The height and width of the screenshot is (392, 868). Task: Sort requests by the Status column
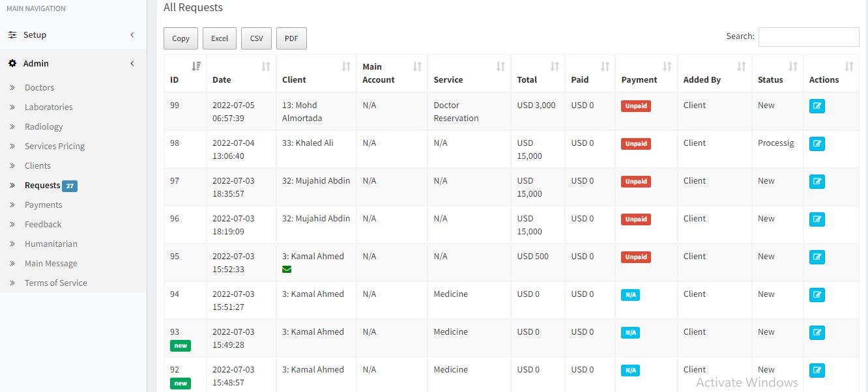[x=792, y=66]
